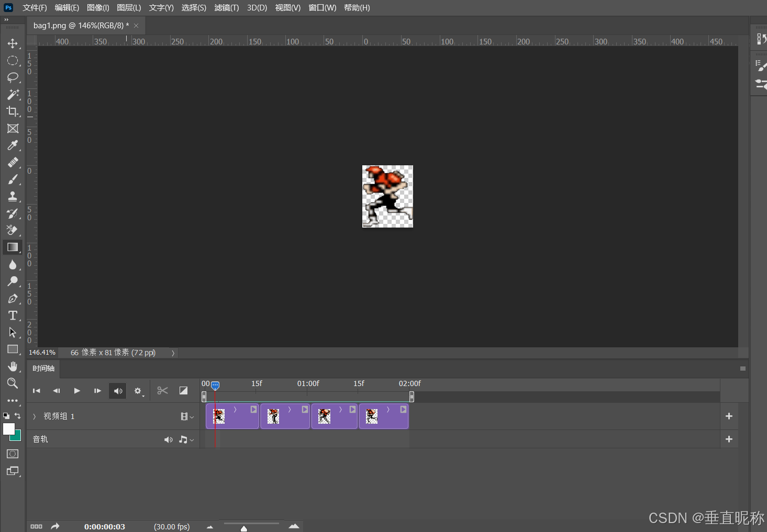Screen dimensions: 767x532
Task: Select the Eyedropper tool
Action: point(13,145)
